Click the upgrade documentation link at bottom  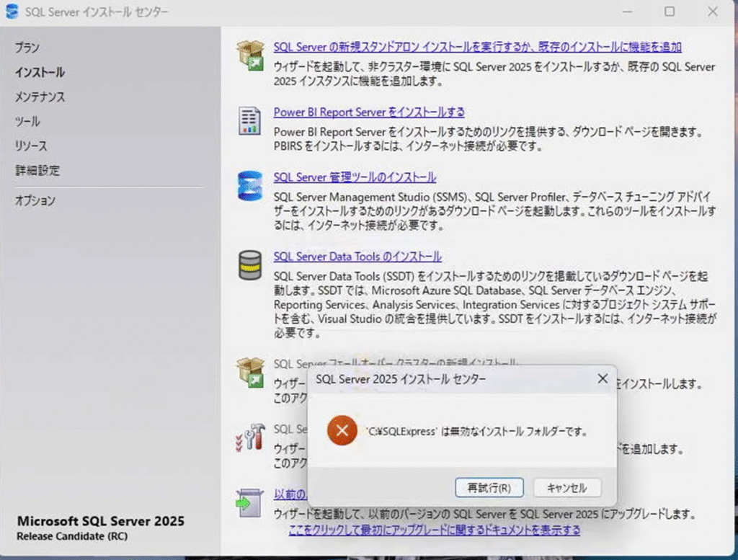435,530
